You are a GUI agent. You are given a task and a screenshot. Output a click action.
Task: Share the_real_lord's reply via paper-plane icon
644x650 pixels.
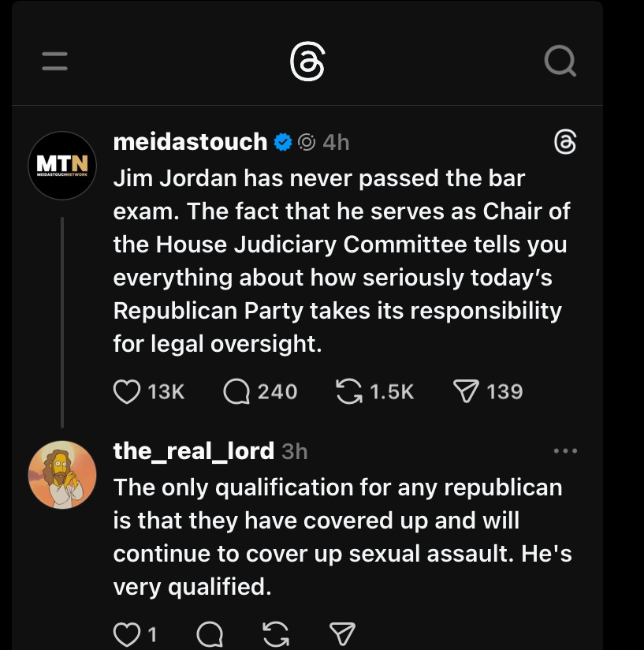tap(341, 633)
